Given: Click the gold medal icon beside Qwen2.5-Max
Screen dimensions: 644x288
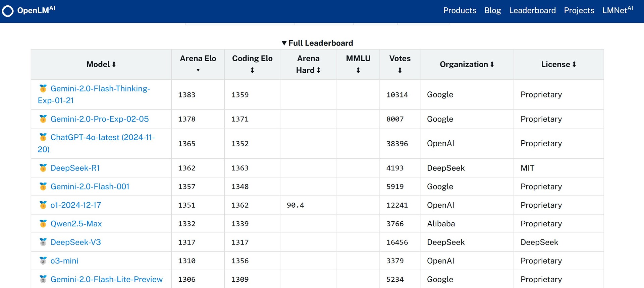Looking at the screenshot, I should pos(43,224).
